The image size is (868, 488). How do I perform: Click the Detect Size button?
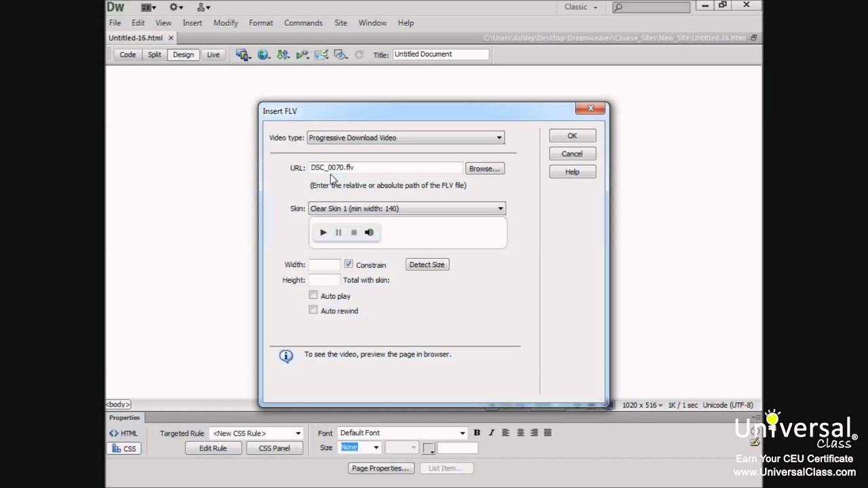427,265
